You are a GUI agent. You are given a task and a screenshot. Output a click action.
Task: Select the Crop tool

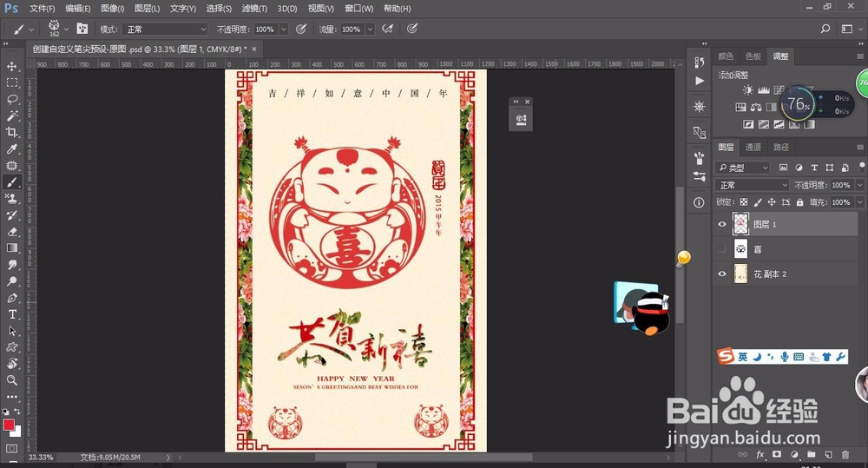point(11,132)
